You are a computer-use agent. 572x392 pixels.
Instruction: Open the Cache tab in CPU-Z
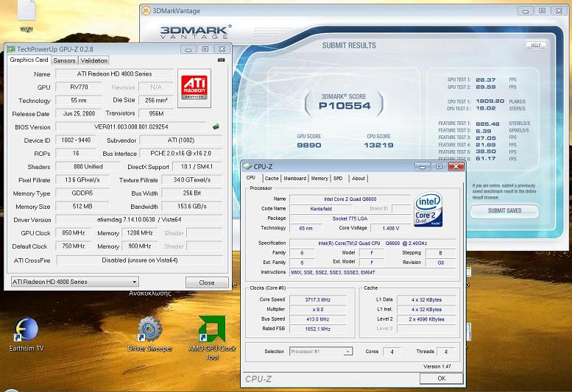tap(272, 179)
